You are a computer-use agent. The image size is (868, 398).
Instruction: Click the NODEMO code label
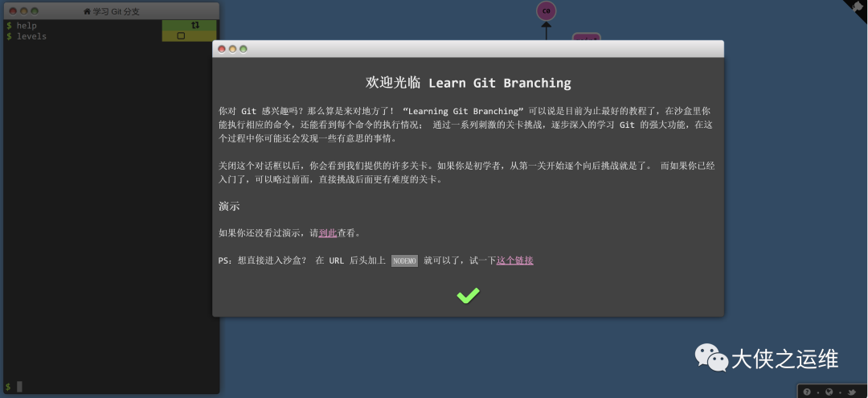(404, 261)
